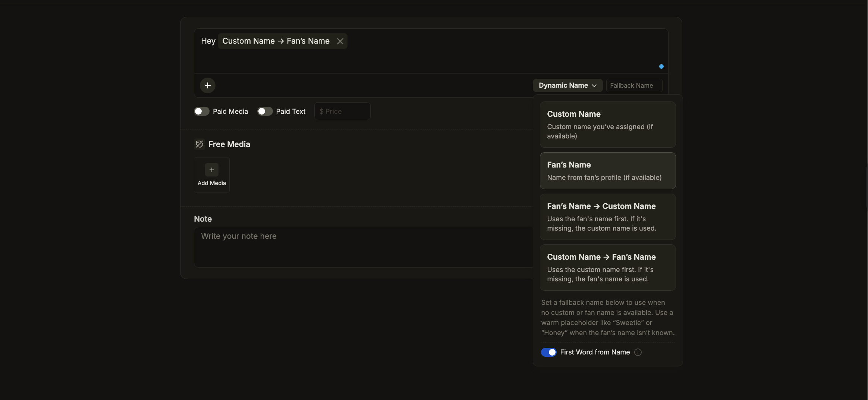Collapse the Dynamic Name dropdown
Image resolution: width=868 pixels, height=400 pixels.
point(567,85)
